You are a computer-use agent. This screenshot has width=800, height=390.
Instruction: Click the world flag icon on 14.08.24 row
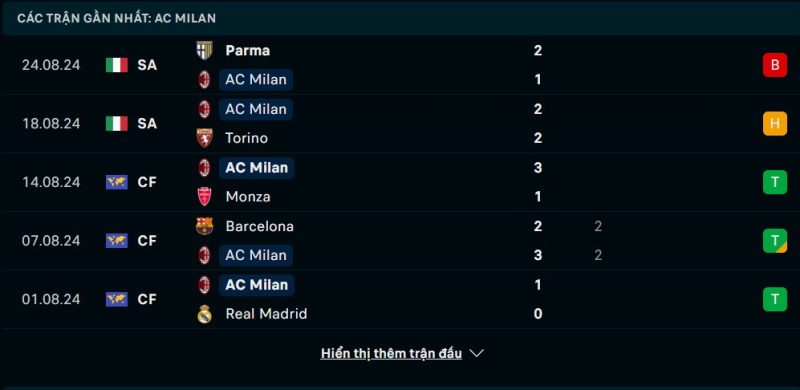(x=117, y=182)
